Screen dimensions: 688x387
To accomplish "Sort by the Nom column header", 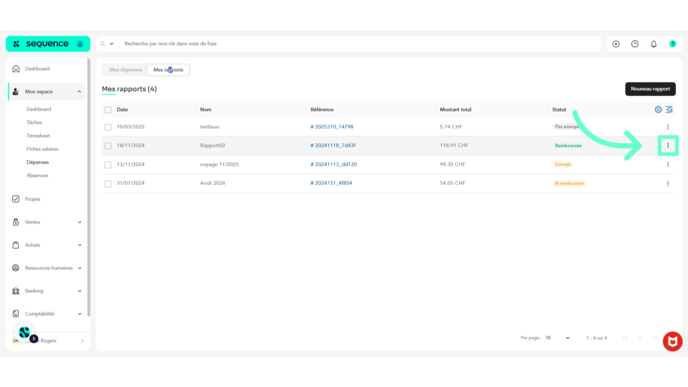I will [x=206, y=110].
